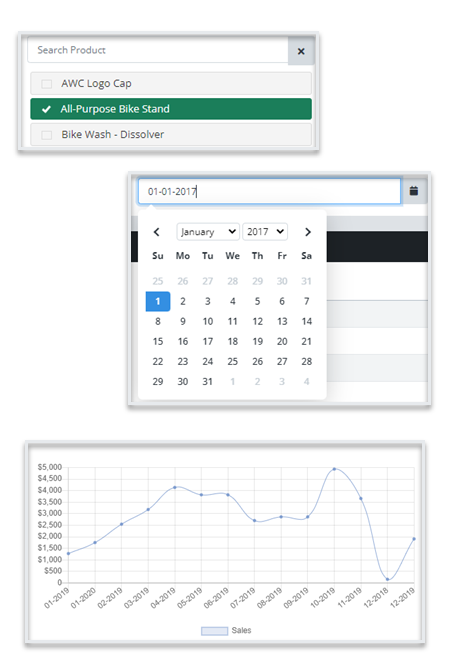This screenshot has height=664, width=450.
Task: Select day 15 in the calendar
Action: pyautogui.click(x=157, y=341)
